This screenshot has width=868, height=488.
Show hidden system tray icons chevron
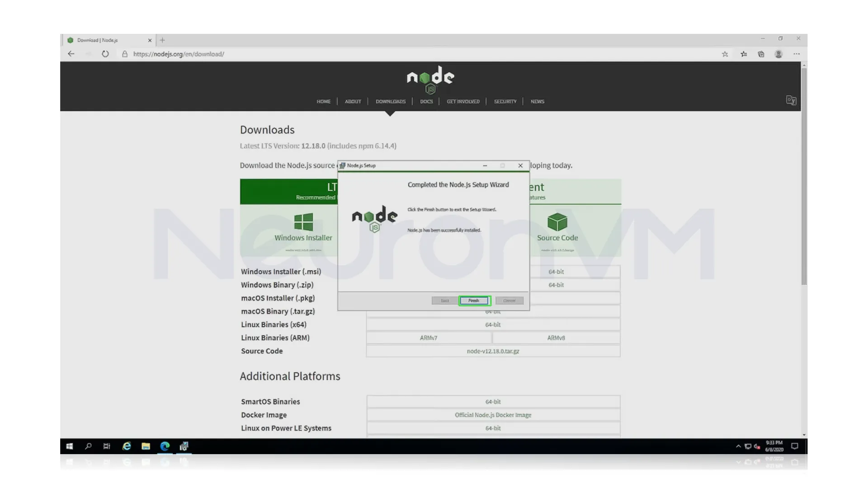(738, 446)
